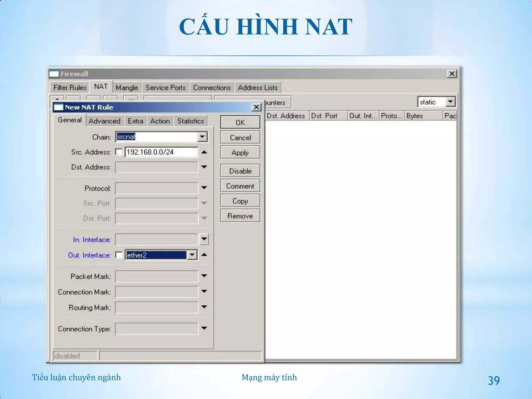Expand the Connection Mark field
The width and height of the screenshot is (532, 399).
click(204, 291)
